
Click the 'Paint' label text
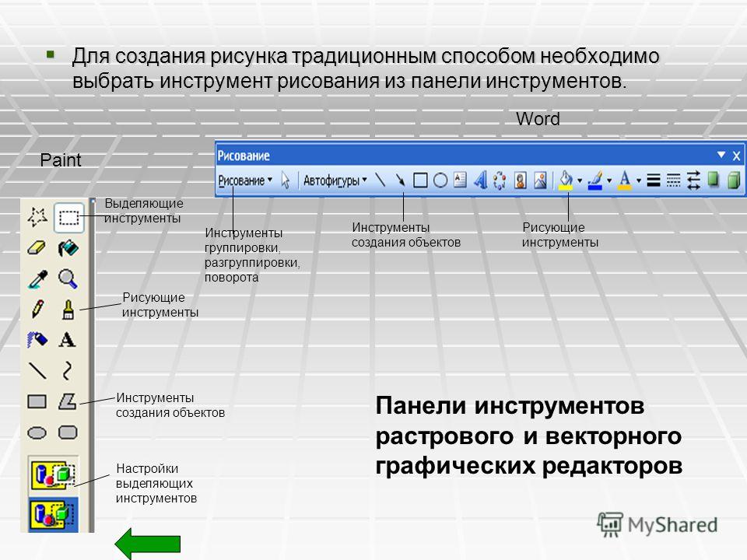(x=61, y=160)
